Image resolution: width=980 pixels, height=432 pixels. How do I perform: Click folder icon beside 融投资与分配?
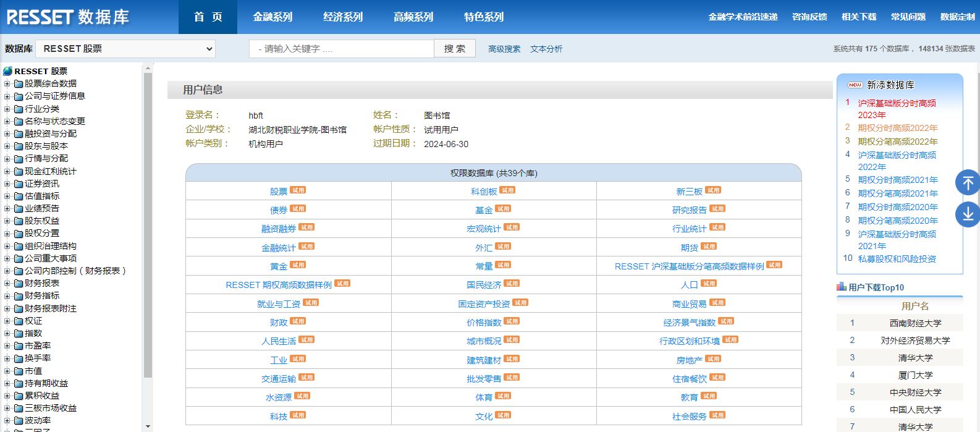(19, 133)
